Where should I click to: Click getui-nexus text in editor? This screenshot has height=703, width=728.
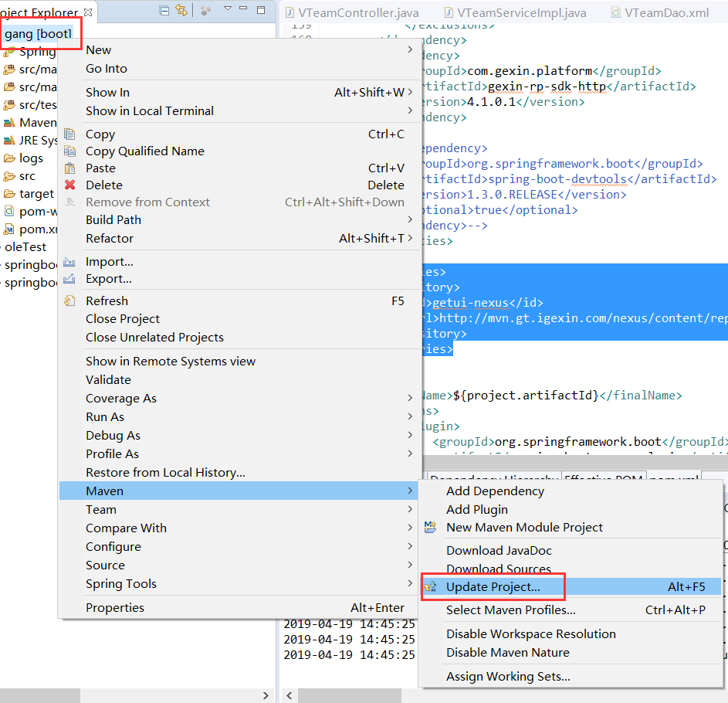point(470,303)
